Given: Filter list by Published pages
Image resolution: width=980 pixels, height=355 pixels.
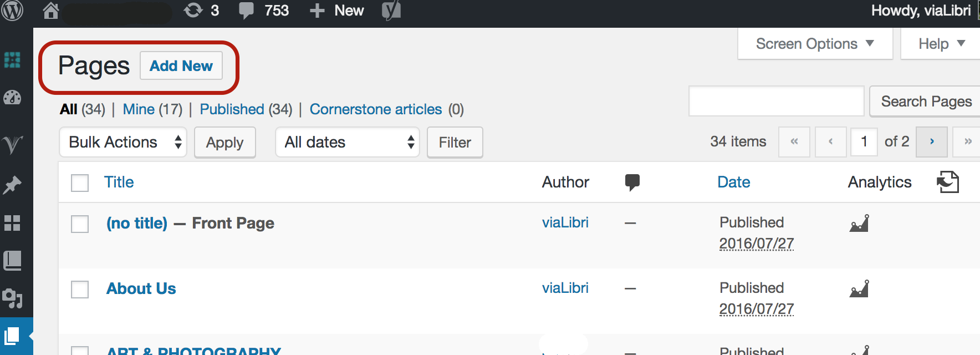Looking at the screenshot, I should click(232, 109).
